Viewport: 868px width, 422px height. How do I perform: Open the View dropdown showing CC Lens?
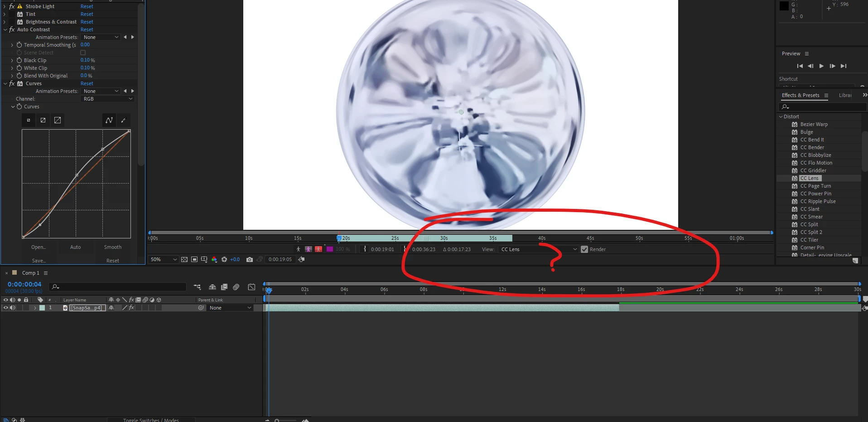point(538,249)
